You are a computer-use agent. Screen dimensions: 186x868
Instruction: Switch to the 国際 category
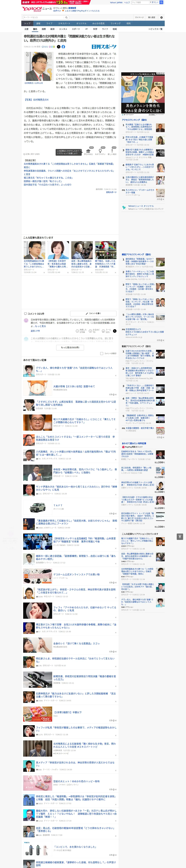point(44,29)
